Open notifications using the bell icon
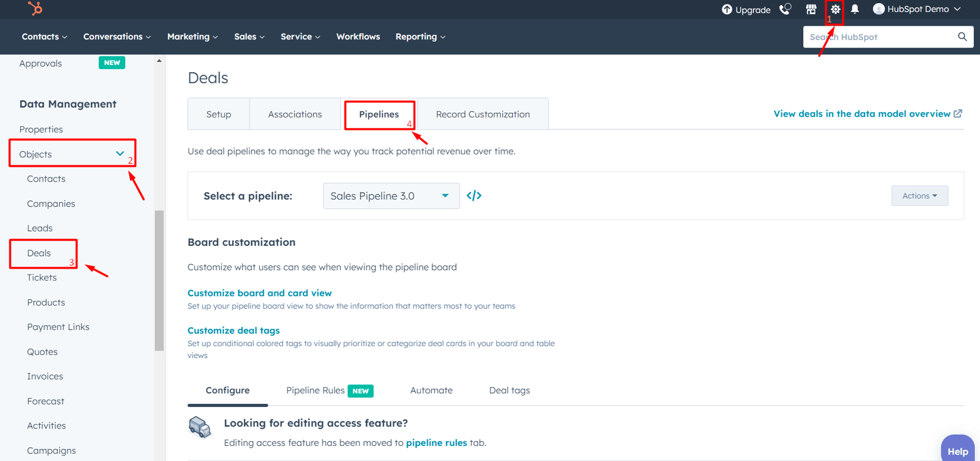This screenshot has width=980, height=461. [855, 9]
